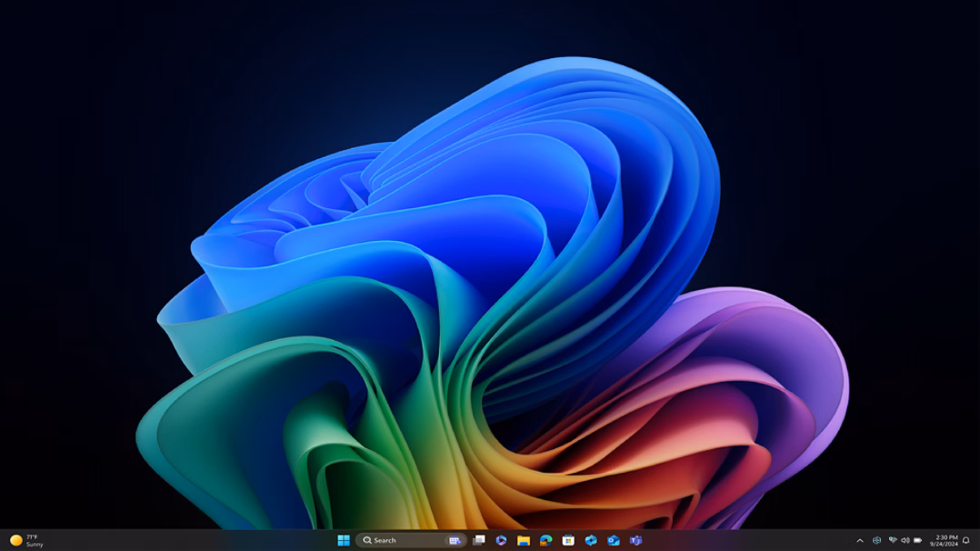Viewport: 980px width, 551px height.
Task: Open the calendar via the 2:30 PM clock
Action: [945, 540]
